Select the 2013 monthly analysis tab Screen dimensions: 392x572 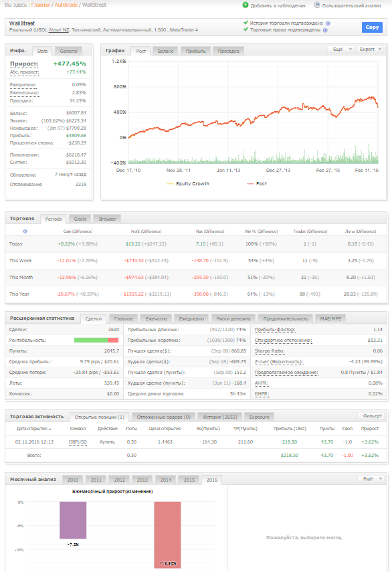click(x=142, y=480)
